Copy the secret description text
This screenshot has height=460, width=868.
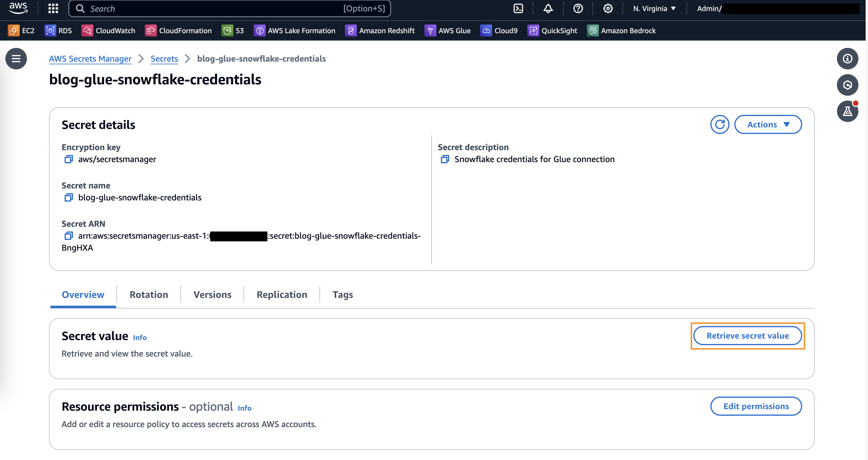(x=444, y=159)
